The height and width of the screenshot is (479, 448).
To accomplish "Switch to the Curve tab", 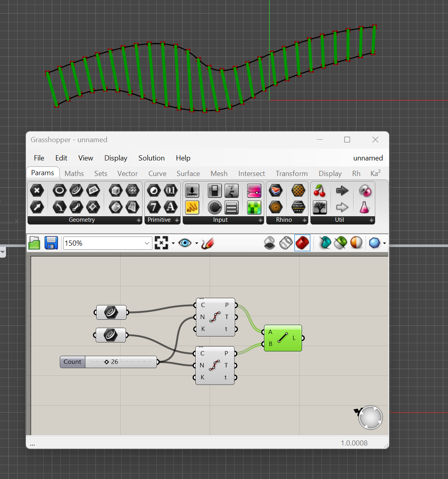I will pos(157,174).
